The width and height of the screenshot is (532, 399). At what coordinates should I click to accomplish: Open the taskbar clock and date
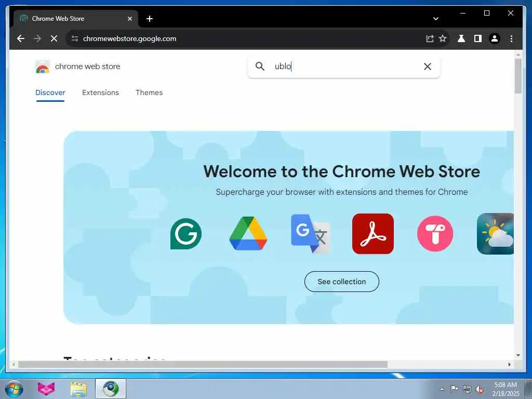[x=506, y=389]
